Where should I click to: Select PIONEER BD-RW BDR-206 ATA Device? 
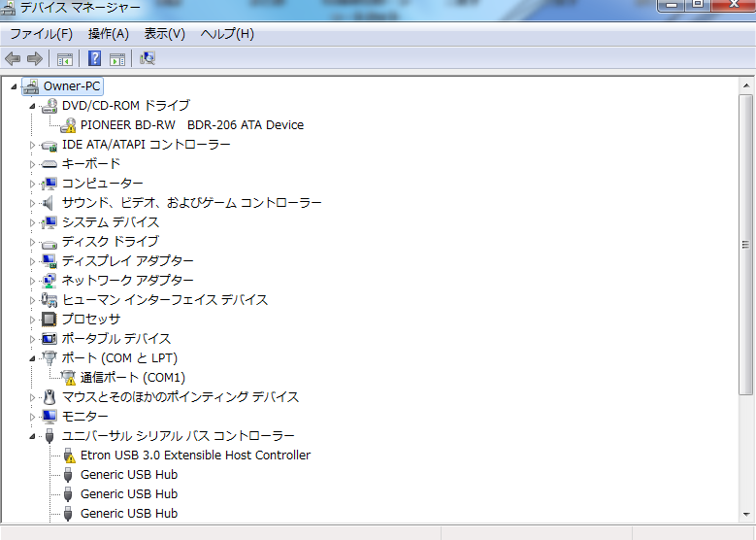192,125
